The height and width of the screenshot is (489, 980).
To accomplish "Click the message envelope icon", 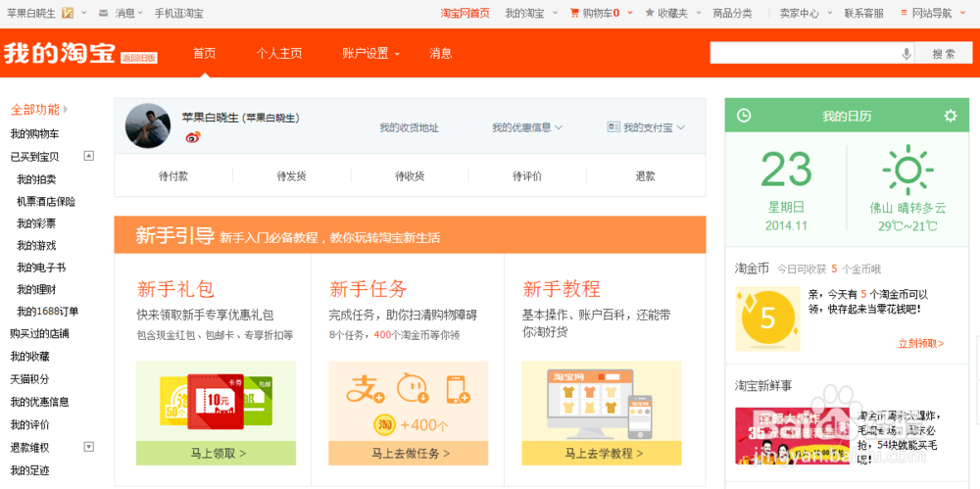I will [104, 13].
